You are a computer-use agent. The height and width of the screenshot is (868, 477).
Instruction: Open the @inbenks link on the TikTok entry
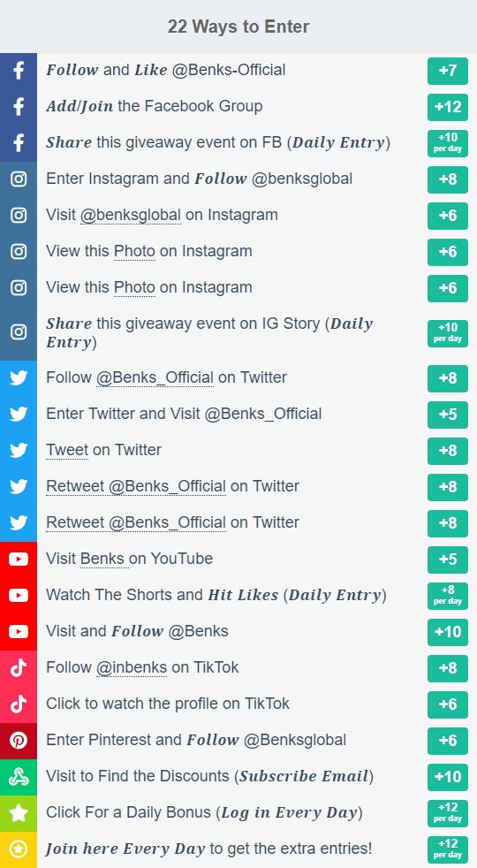tap(132, 668)
